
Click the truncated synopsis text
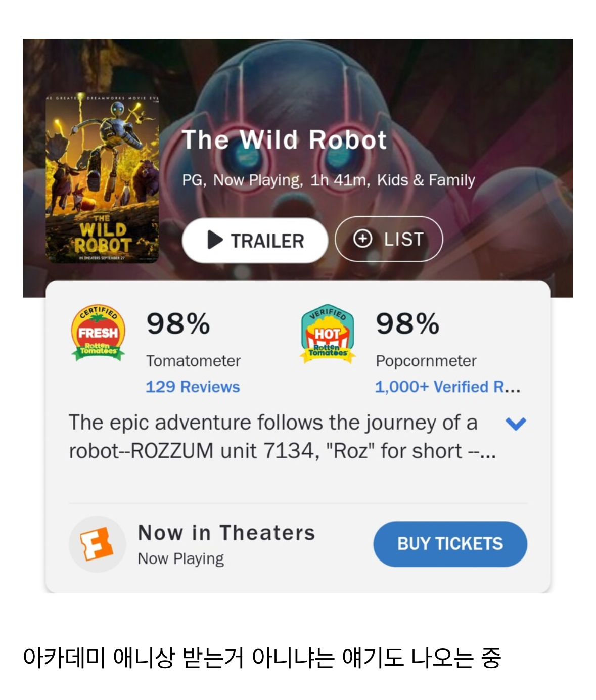tap(283, 437)
